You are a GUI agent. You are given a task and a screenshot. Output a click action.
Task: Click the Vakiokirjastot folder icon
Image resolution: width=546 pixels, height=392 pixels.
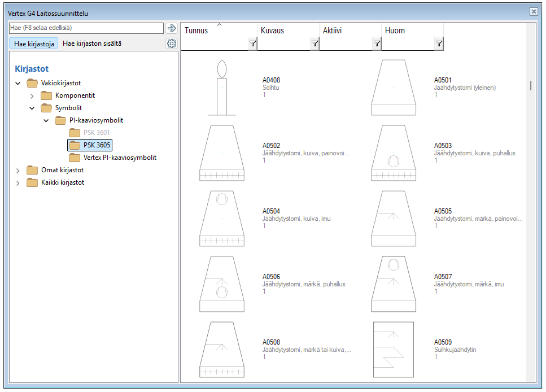pyautogui.click(x=32, y=83)
